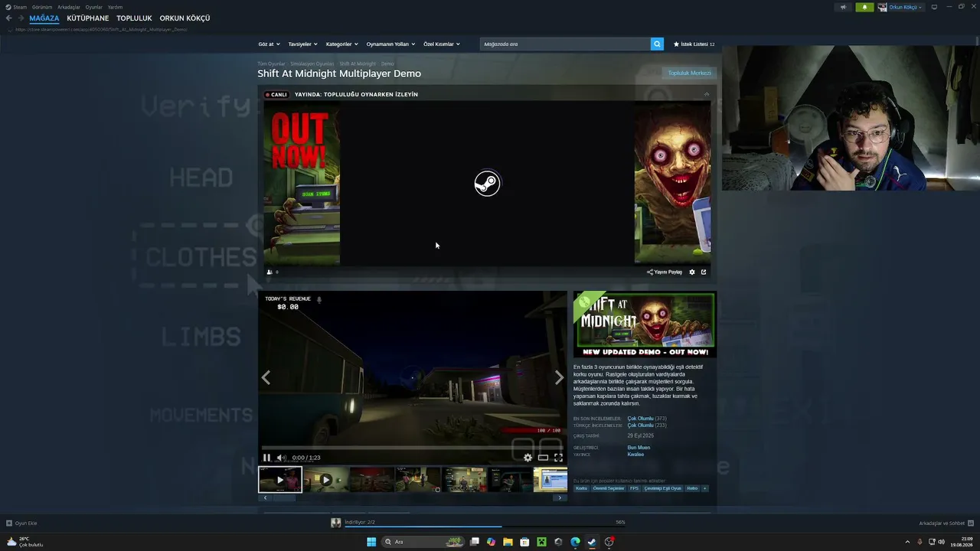The image size is (980, 551).
Task: Open the Friends and Chat icon
Action: coord(972,523)
